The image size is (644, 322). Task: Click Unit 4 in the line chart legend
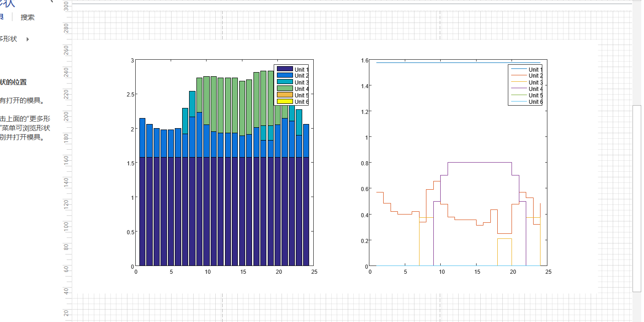tap(535, 89)
